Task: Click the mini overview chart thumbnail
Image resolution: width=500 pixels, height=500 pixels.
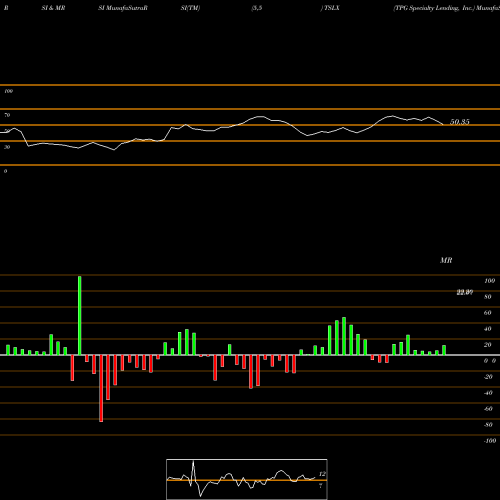Action: click(x=247, y=479)
